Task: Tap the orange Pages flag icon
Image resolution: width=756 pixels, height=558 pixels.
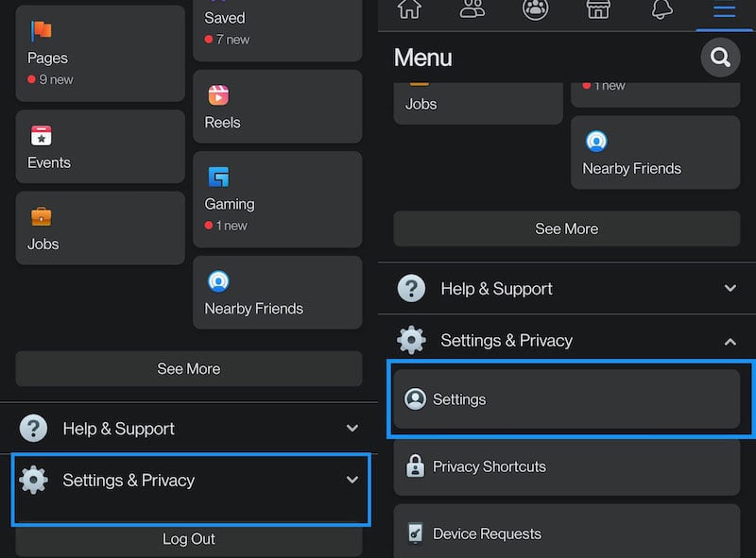Action: click(x=42, y=31)
